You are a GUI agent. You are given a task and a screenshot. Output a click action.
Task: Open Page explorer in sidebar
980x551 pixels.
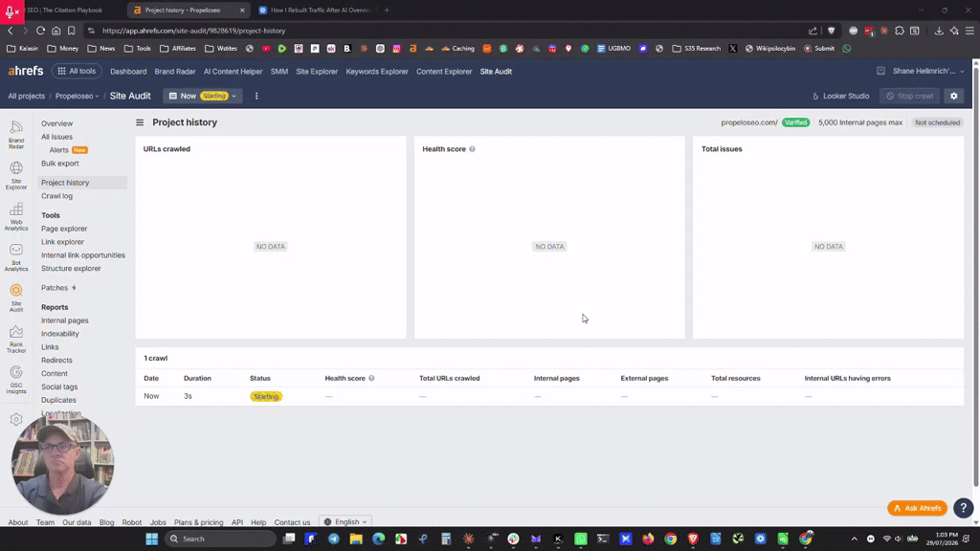64,229
